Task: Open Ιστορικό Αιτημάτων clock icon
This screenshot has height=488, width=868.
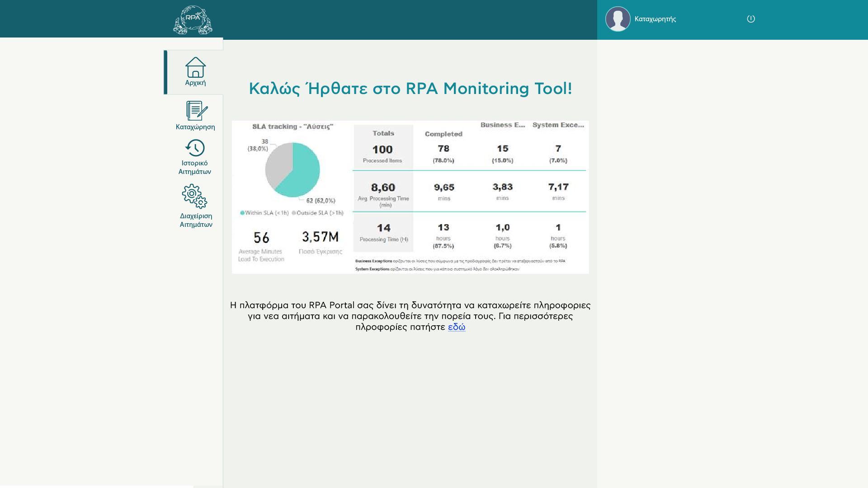Action: (195, 148)
